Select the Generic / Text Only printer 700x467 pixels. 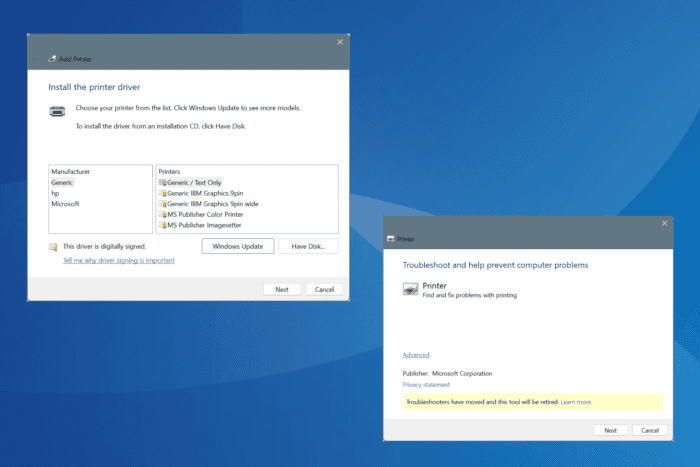[194, 183]
